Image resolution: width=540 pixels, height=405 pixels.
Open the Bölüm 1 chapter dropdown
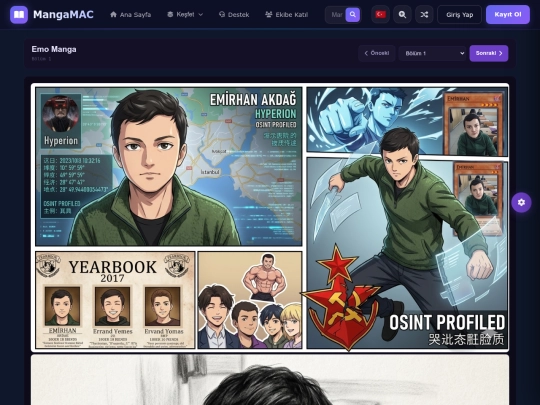click(432, 53)
